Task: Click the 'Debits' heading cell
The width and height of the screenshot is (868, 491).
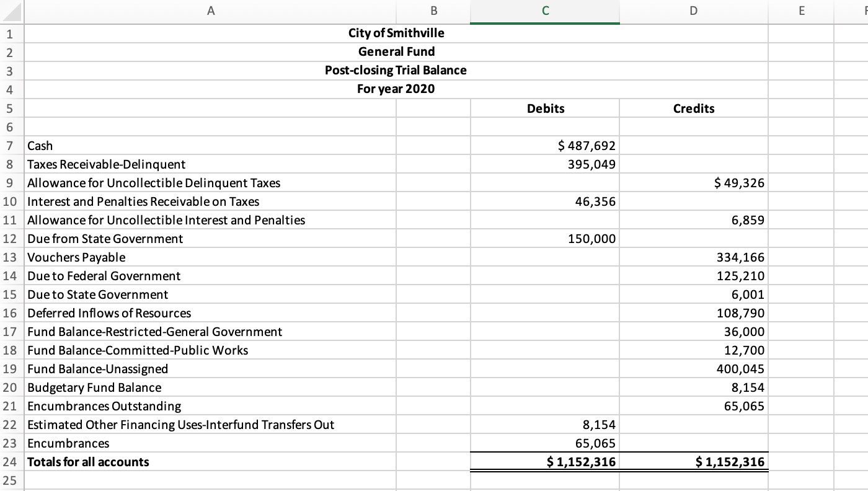Action: 545,108
